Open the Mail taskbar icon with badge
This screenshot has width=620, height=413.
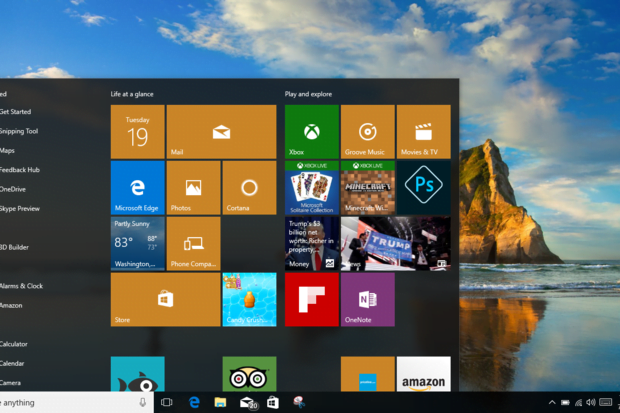click(x=248, y=403)
